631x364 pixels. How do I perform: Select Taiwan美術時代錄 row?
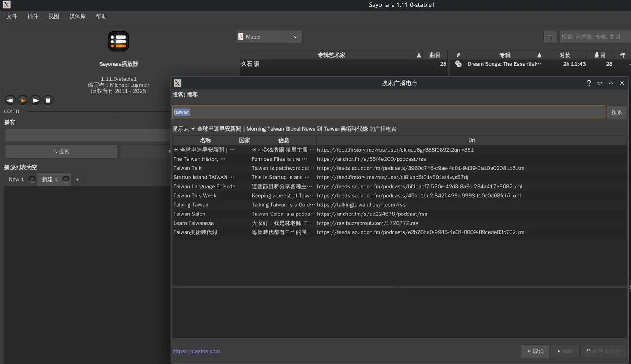(x=399, y=232)
